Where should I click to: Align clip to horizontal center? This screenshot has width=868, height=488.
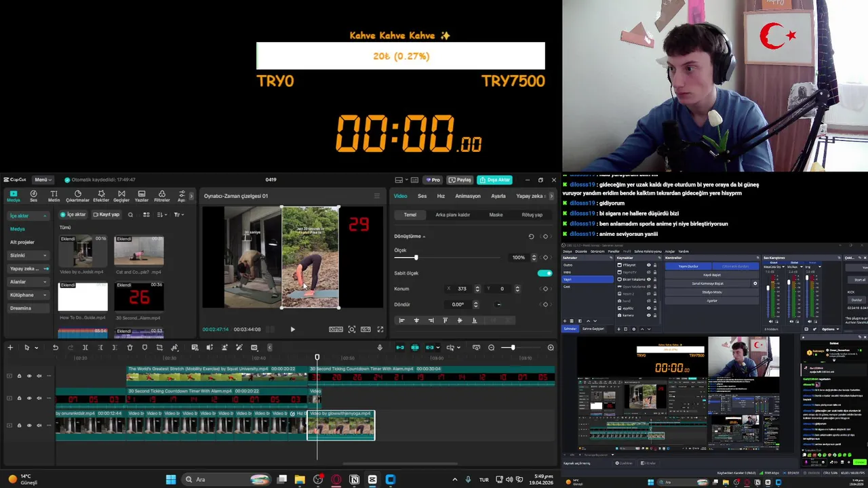(x=416, y=321)
